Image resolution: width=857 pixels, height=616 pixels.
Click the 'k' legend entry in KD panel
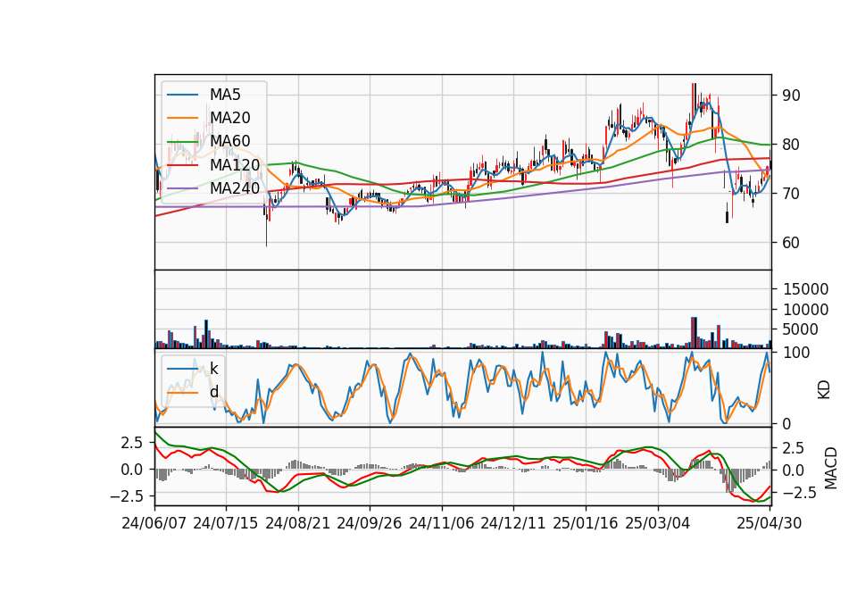pyautogui.click(x=213, y=369)
